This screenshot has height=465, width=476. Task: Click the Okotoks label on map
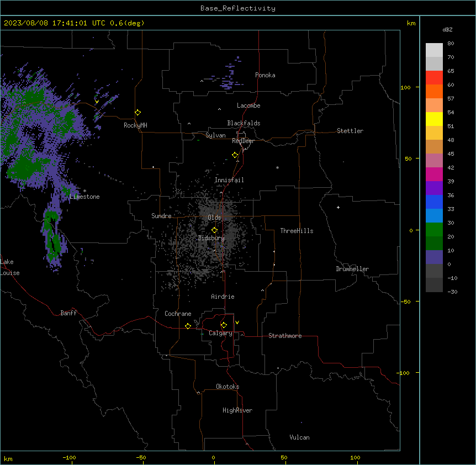[228, 387]
